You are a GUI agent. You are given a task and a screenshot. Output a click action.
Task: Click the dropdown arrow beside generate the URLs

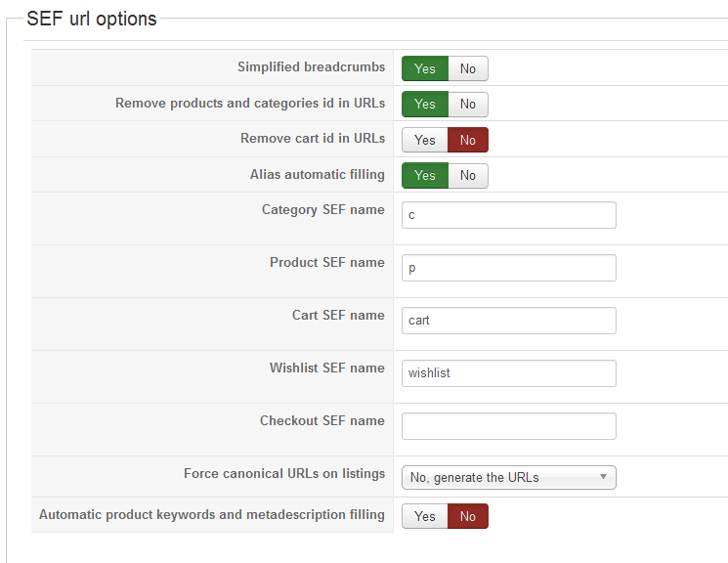coord(603,477)
